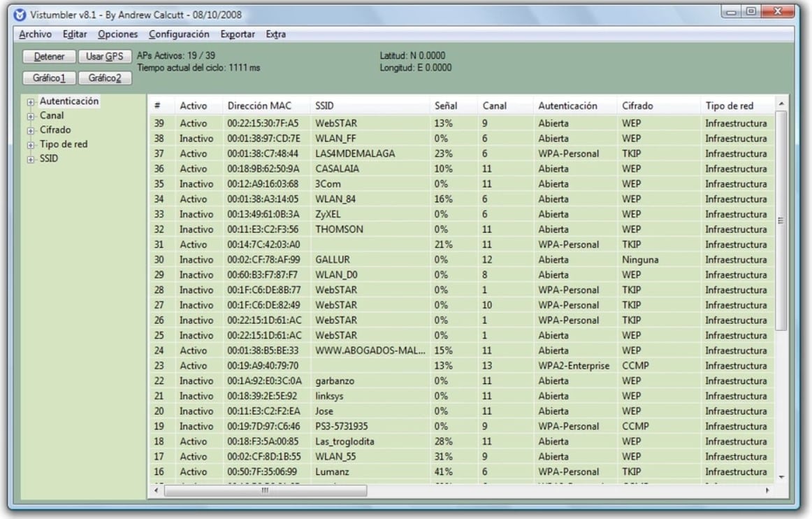Click the vertical scrollbar down arrow

point(781,477)
